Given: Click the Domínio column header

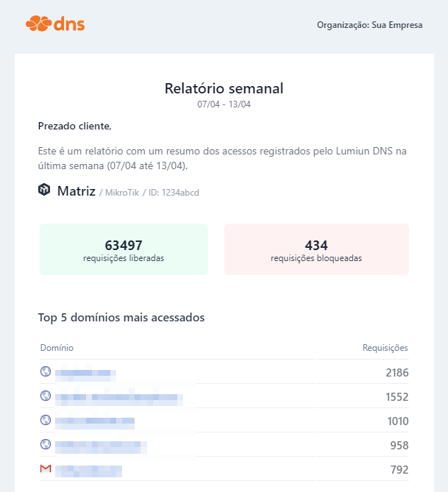Looking at the screenshot, I should 57,348.
